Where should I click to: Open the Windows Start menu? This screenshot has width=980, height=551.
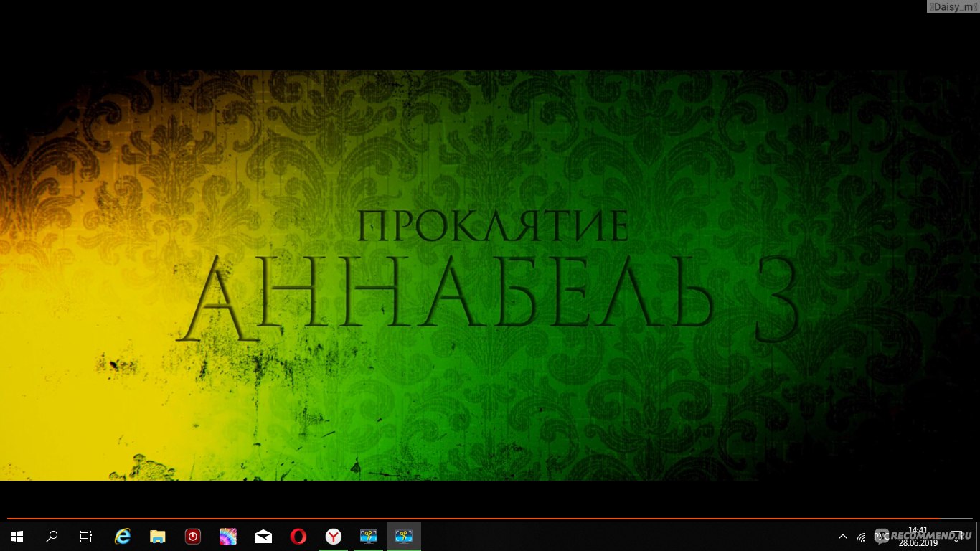[17, 537]
